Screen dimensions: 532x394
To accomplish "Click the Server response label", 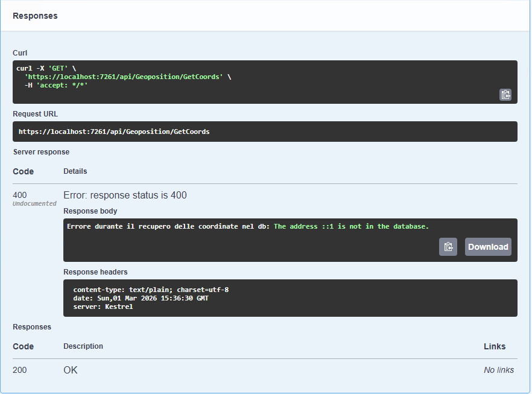I will pos(41,152).
